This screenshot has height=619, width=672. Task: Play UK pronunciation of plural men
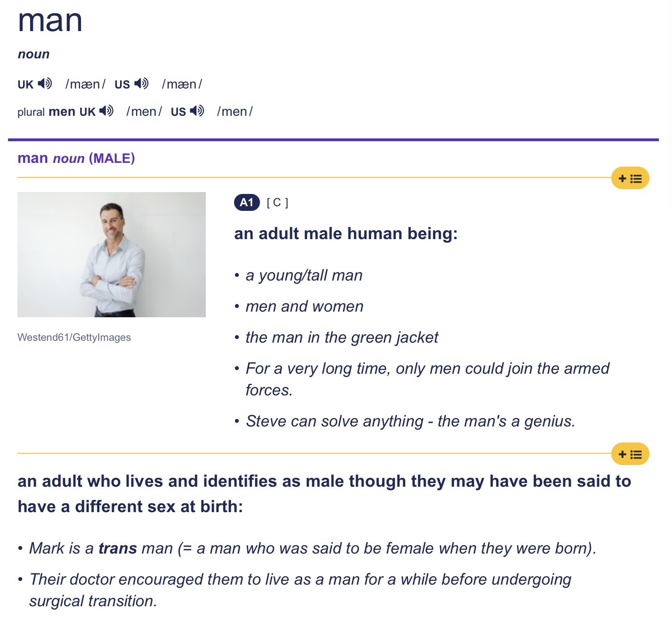(106, 111)
